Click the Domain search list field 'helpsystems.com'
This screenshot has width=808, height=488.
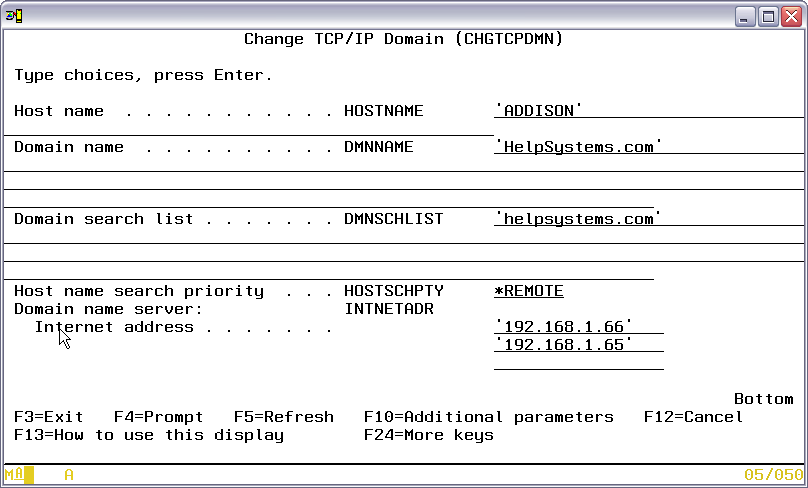pos(578,219)
